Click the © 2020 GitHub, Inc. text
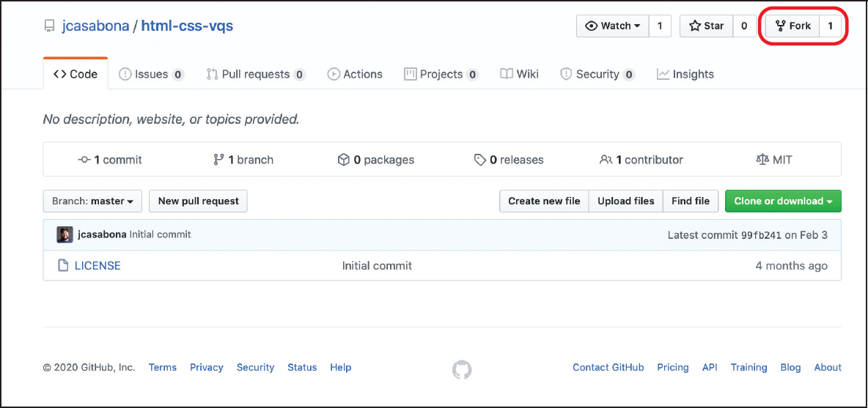Screen dimensions: 868x408 click(89, 367)
